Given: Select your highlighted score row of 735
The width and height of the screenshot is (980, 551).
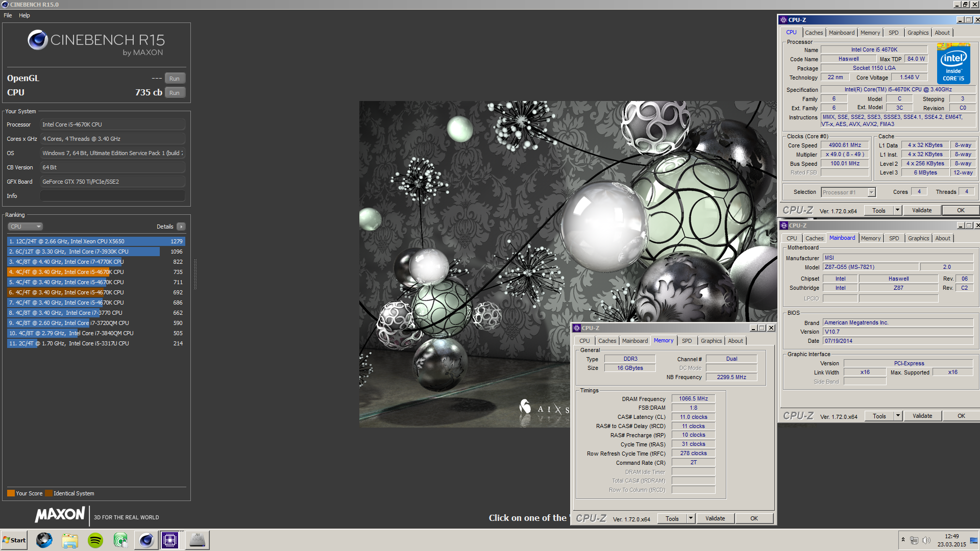Looking at the screenshot, I should [96, 272].
